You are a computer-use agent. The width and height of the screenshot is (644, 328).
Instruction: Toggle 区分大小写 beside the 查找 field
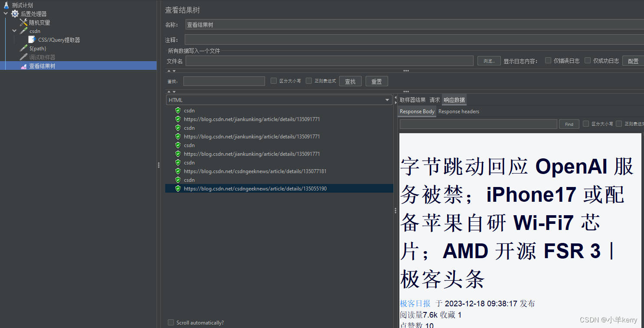pos(274,81)
